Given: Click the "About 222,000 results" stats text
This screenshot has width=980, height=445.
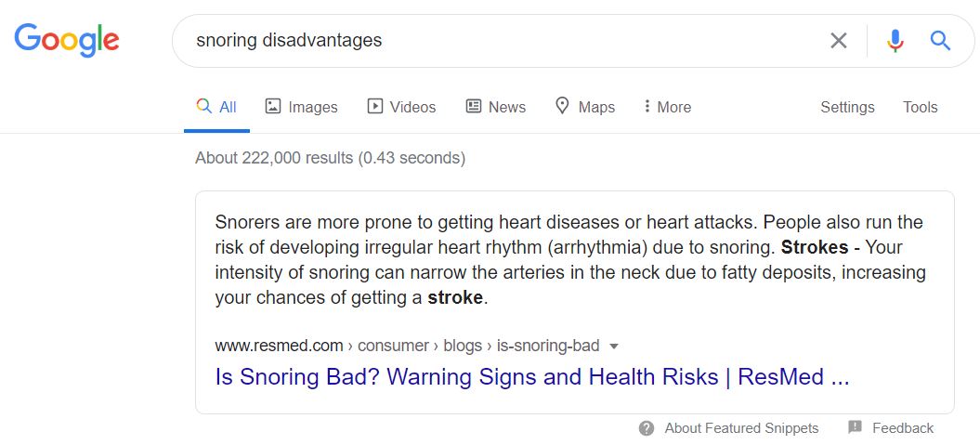Looking at the screenshot, I should [x=330, y=158].
